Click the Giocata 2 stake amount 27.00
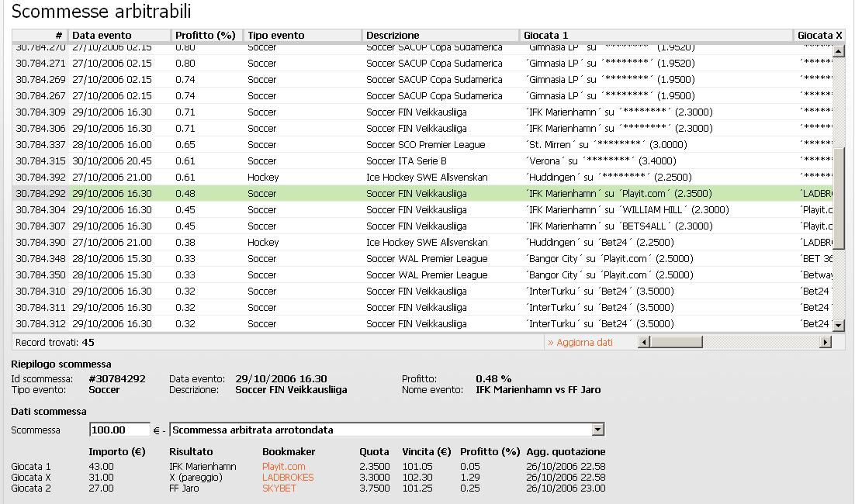The image size is (855, 504). click(102, 488)
